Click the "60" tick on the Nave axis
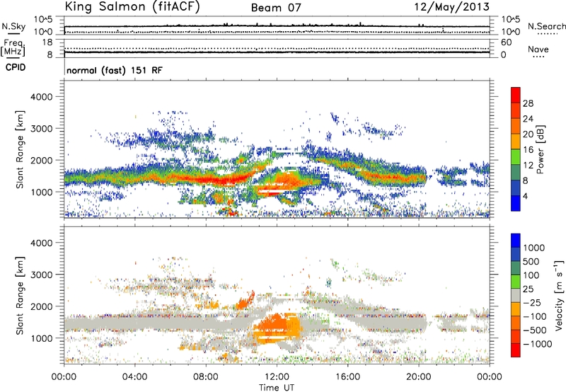The width and height of the screenshot is (566, 392). coord(506,42)
